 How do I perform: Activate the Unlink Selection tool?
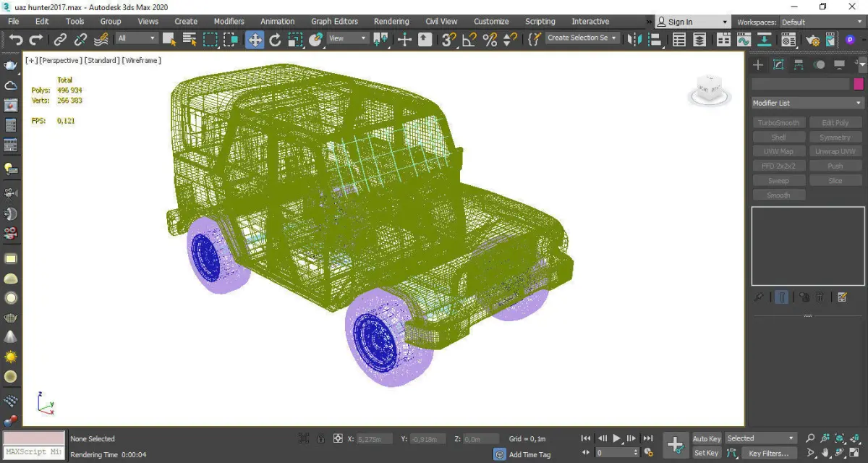(x=81, y=39)
